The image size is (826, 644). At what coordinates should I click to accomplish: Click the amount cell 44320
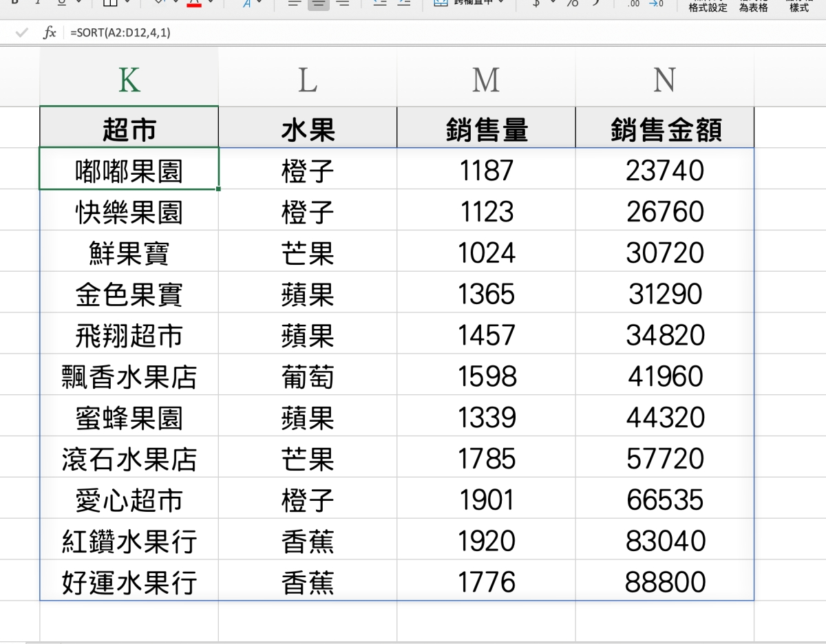coord(665,416)
